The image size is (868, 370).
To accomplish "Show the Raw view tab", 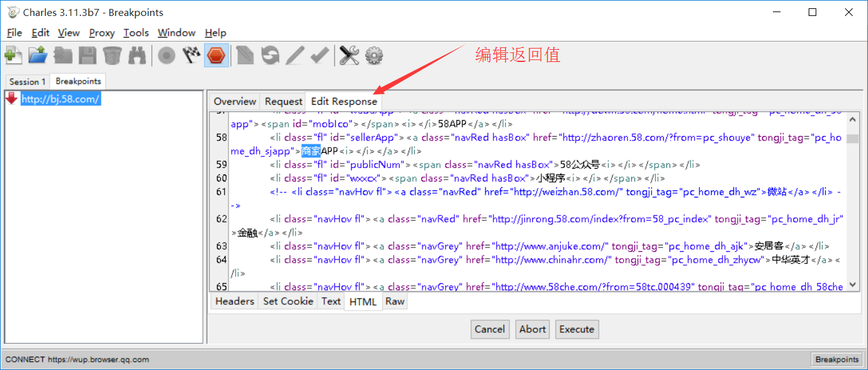I will [394, 301].
